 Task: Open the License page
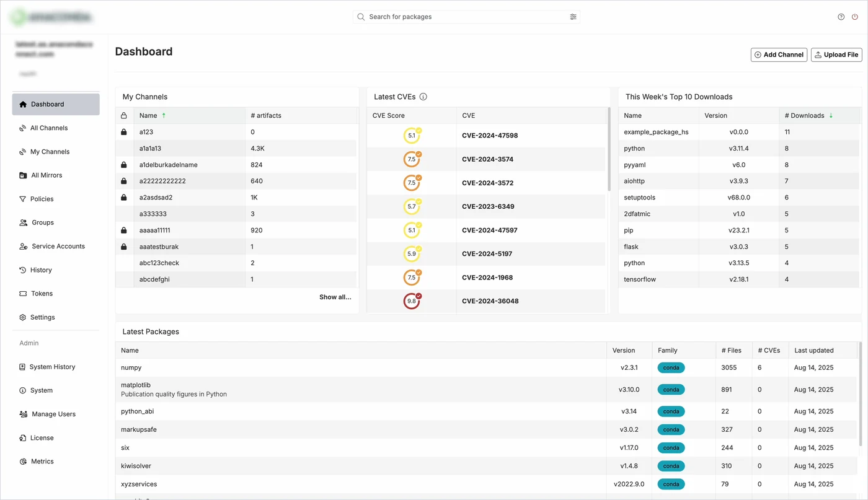point(56,438)
